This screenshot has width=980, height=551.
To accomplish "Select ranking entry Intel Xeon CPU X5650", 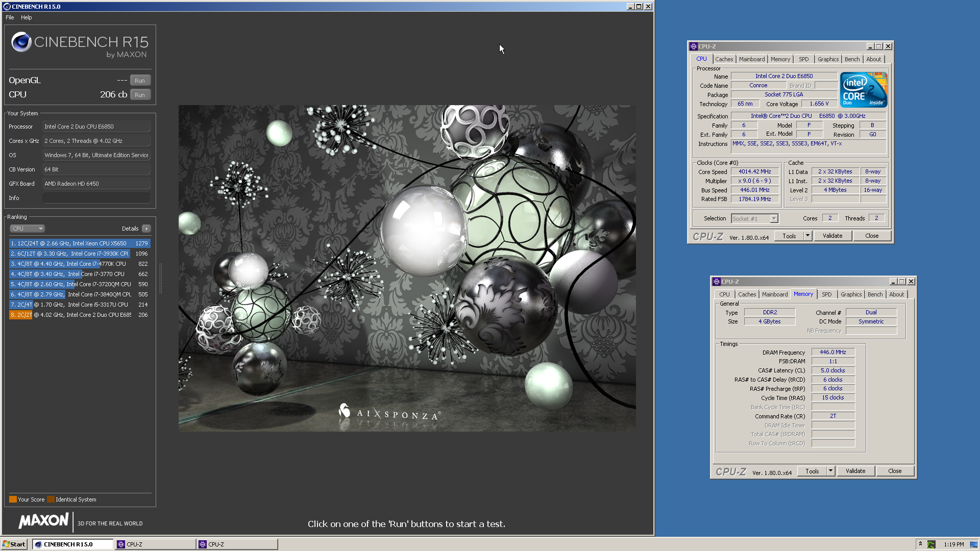I will [x=79, y=243].
